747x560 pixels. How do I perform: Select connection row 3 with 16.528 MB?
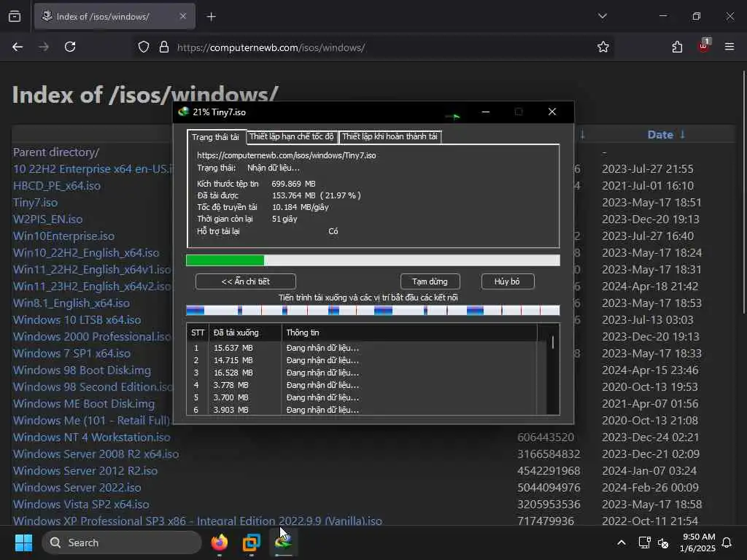(362, 373)
